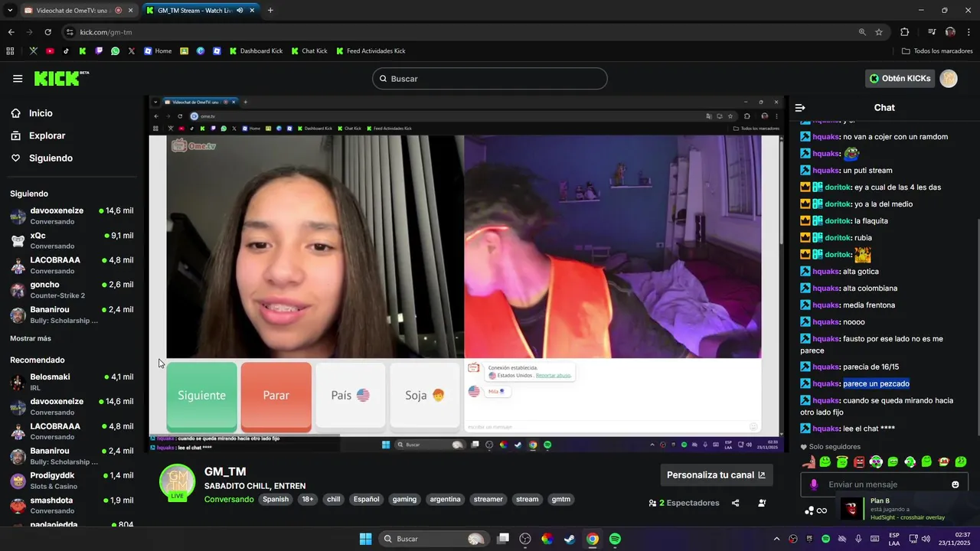
Task: Select the argentina tag
Action: tap(445, 499)
